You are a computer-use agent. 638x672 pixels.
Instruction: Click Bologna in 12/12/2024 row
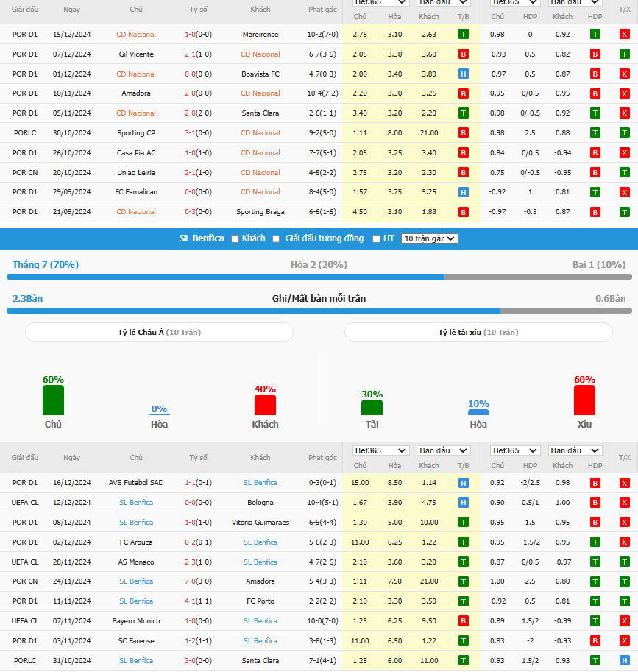pos(260,502)
